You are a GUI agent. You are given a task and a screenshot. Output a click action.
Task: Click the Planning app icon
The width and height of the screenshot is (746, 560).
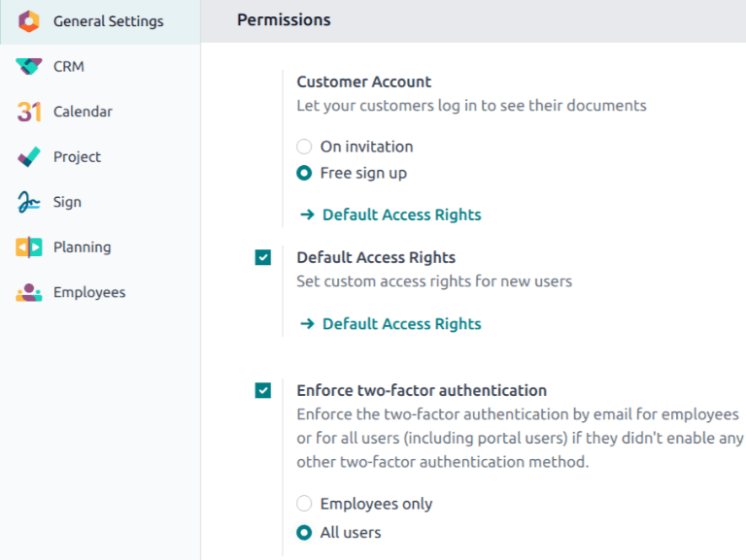[29, 247]
